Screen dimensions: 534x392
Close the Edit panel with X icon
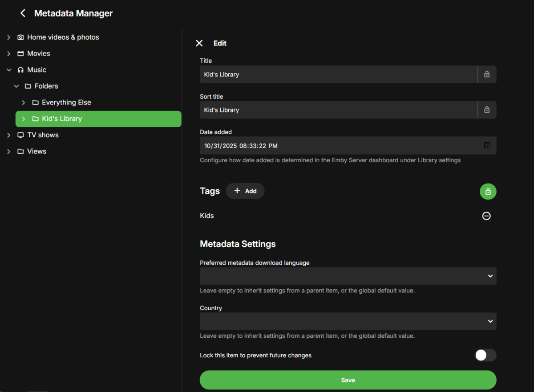point(199,43)
